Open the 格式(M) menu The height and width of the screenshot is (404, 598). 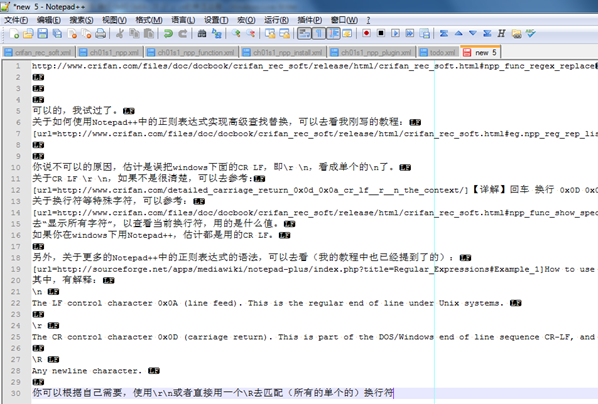(x=149, y=20)
